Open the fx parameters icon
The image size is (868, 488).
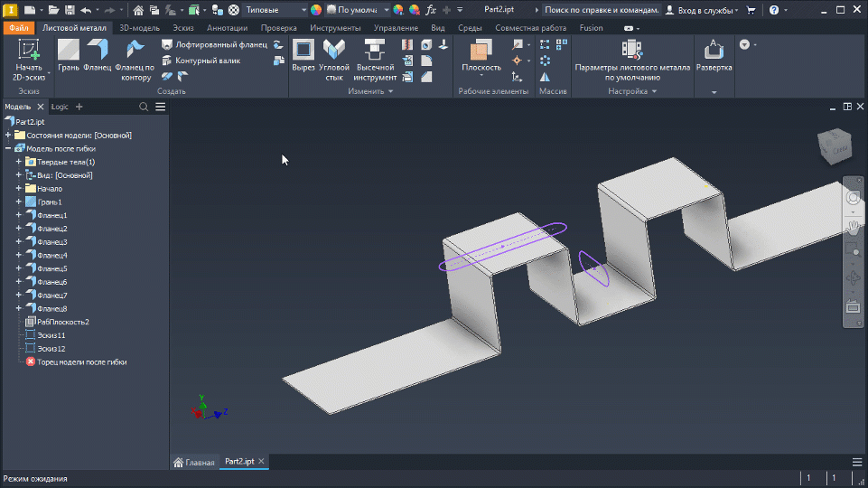(x=431, y=10)
